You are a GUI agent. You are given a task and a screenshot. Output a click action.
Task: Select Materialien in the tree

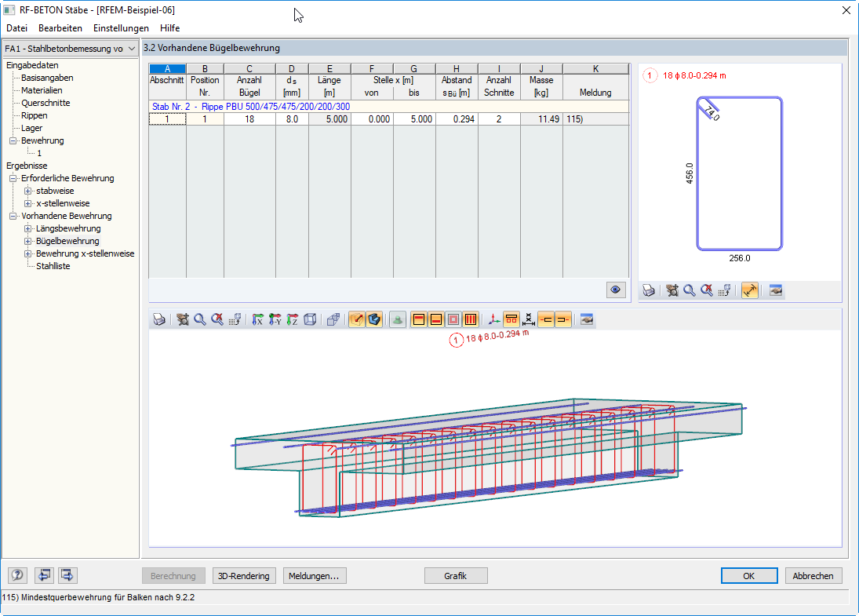pos(42,90)
